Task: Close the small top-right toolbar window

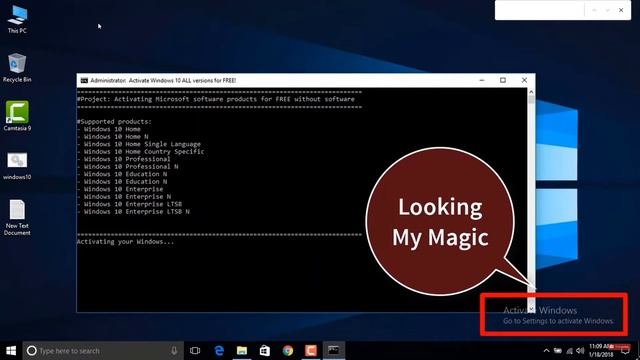Action: [x=621, y=10]
